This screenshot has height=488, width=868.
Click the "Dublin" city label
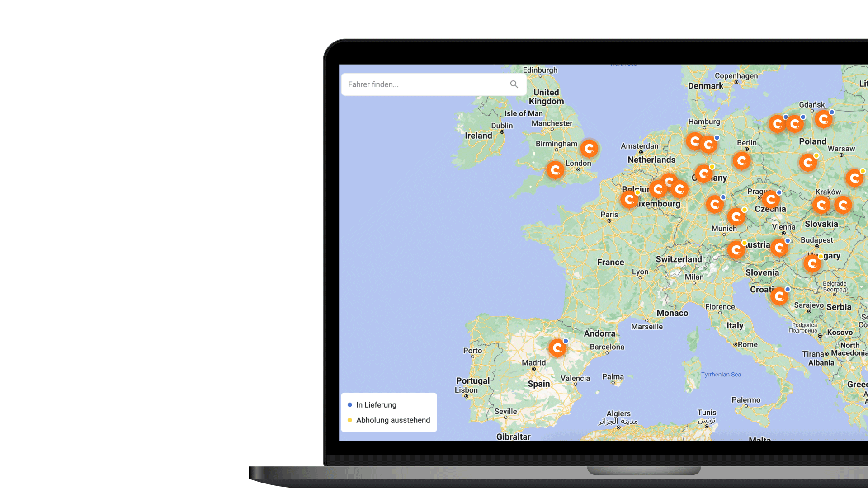[502, 126]
